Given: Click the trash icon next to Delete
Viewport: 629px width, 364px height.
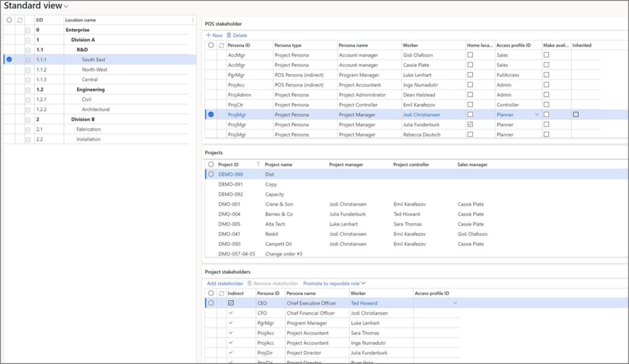Looking at the screenshot, I should [229, 36].
